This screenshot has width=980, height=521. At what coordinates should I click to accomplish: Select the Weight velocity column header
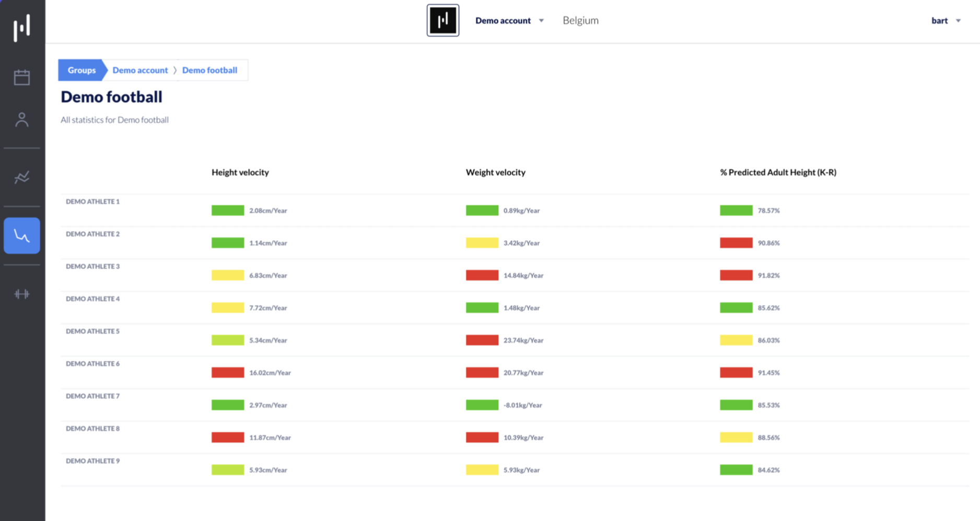tap(496, 172)
